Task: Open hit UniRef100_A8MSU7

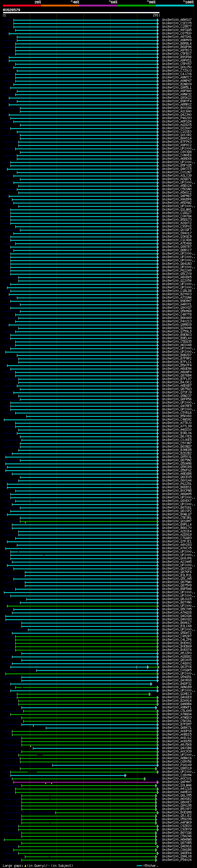Action: 176,20
